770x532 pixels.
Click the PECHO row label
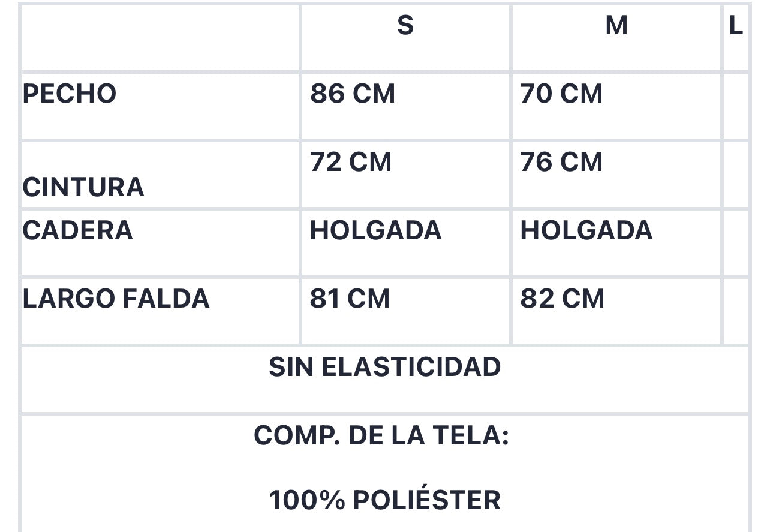click(x=70, y=94)
